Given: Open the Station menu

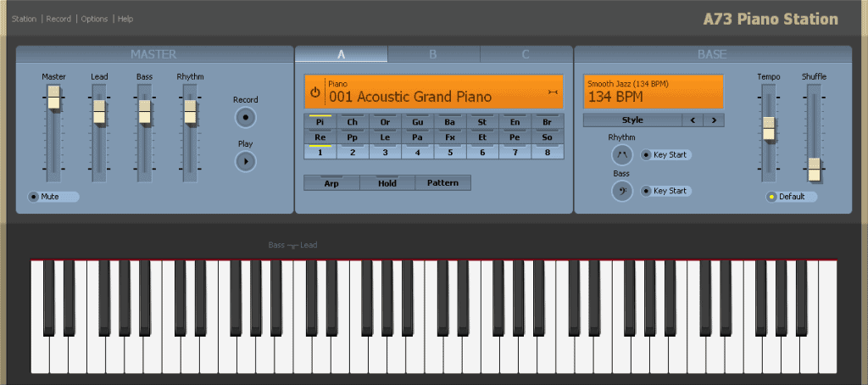Looking at the screenshot, I should click(24, 19).
